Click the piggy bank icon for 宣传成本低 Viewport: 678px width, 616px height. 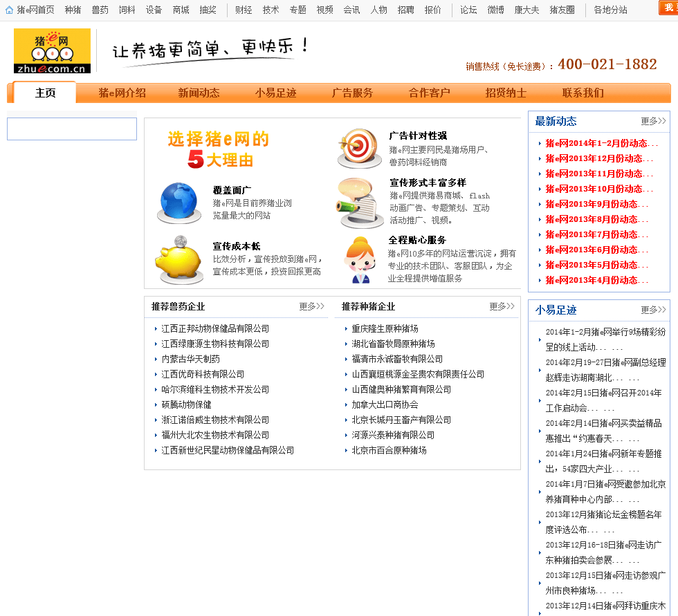click(179, 260)
